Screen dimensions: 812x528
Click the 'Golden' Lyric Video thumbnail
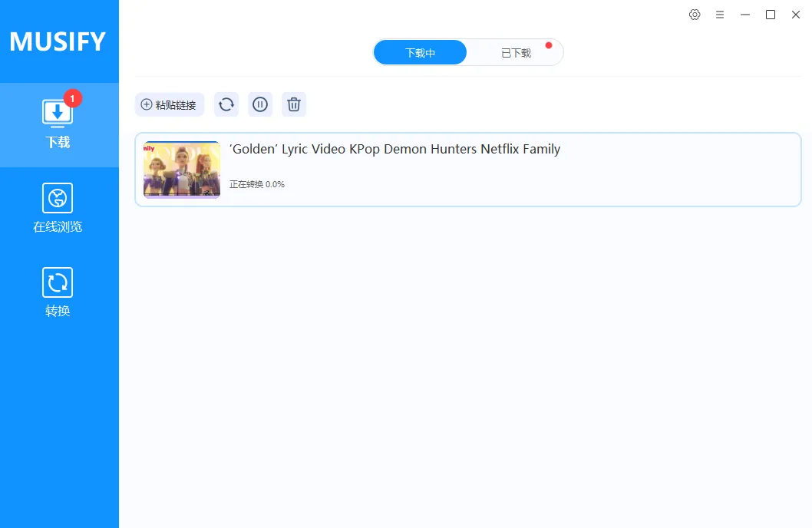pos(182,170)
